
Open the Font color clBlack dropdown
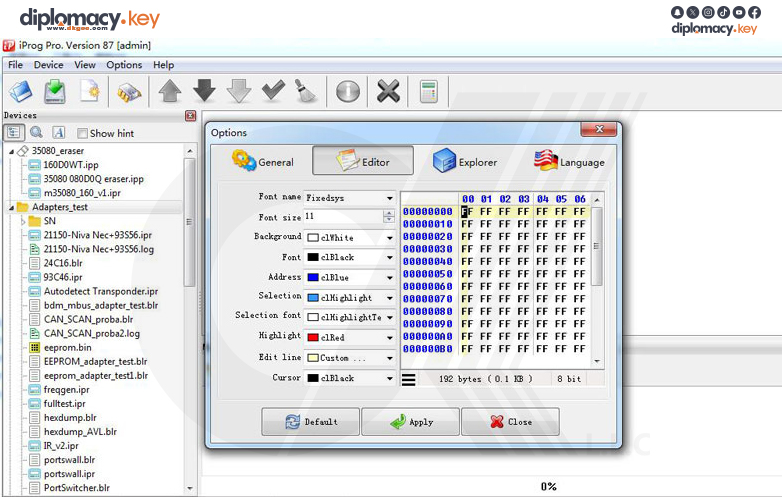click(390, 258)
